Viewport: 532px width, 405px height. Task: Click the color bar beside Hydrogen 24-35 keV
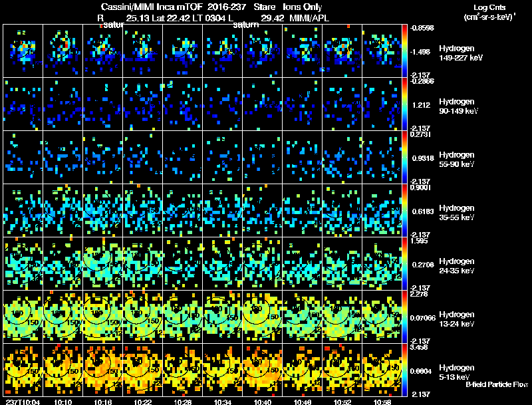coord(404,263)
